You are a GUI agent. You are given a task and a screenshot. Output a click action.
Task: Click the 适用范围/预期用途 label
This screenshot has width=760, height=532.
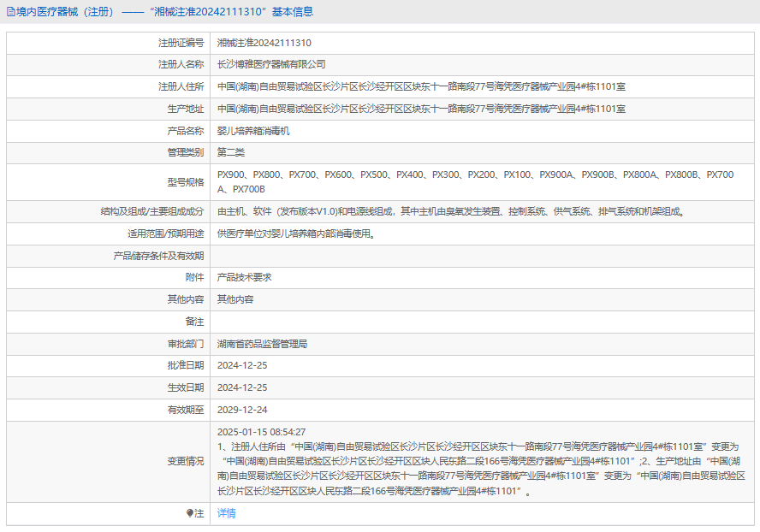tap(166, 233)
